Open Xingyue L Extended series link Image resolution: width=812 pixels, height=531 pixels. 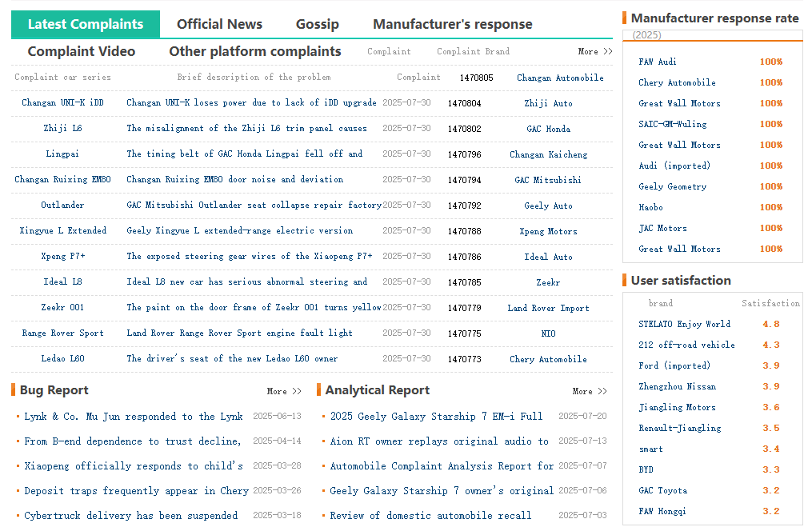[62, 230]
